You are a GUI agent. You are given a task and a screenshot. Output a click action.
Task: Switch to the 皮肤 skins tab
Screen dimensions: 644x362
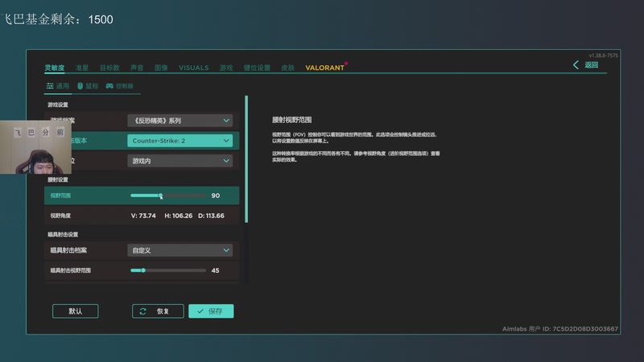coord(287,68)
